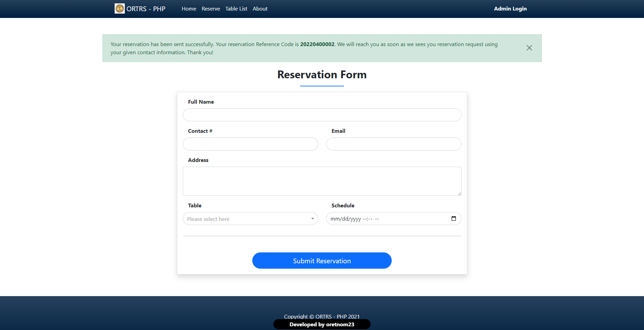Select the Email input field
Image resolution: width=644 pixels, height=330 pixels.
click(393, 144)
